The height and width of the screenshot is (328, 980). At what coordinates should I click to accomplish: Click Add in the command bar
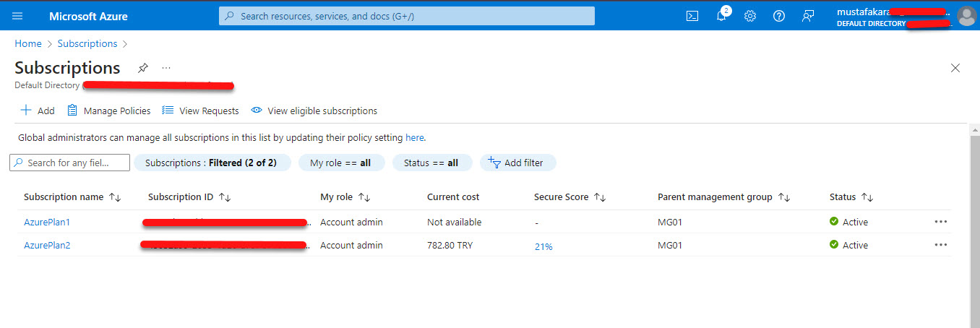coord(38,111)
